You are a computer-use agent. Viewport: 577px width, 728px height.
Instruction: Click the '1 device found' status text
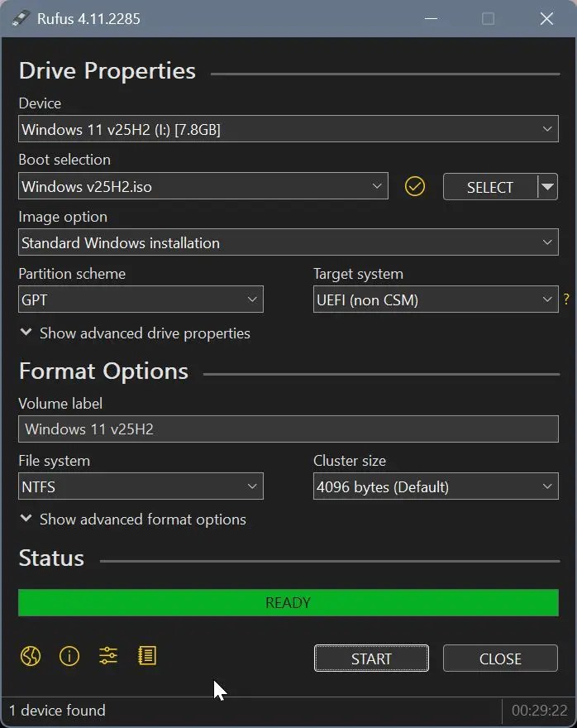click(57, 711)
